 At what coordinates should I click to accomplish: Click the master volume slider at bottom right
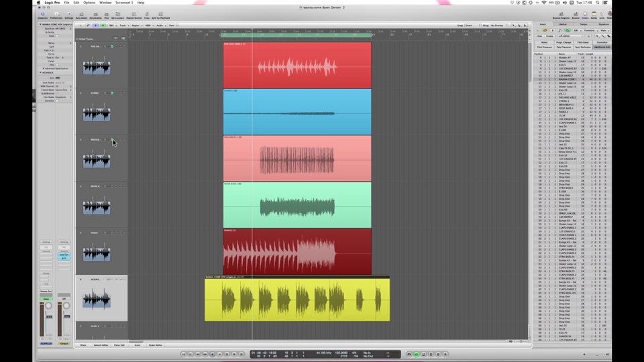(x=596, y=354)
